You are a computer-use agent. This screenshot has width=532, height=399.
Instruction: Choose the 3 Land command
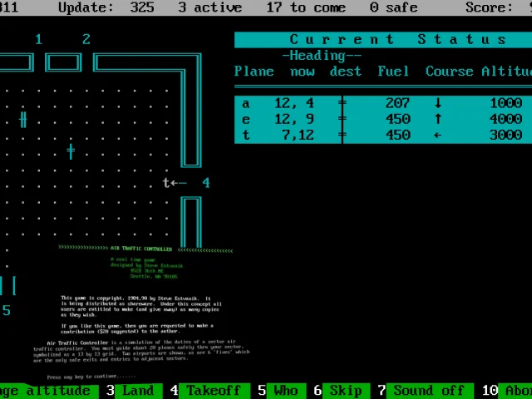pos(134,391)
